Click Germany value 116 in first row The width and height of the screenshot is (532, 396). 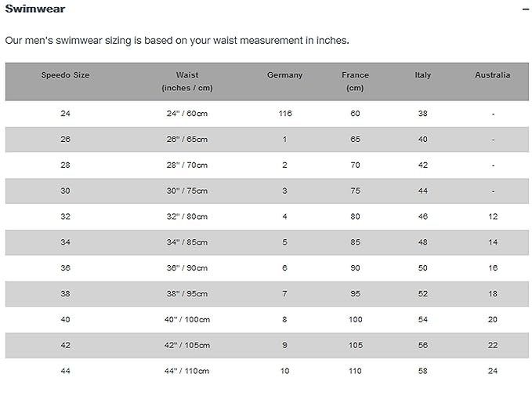(284, 114)
